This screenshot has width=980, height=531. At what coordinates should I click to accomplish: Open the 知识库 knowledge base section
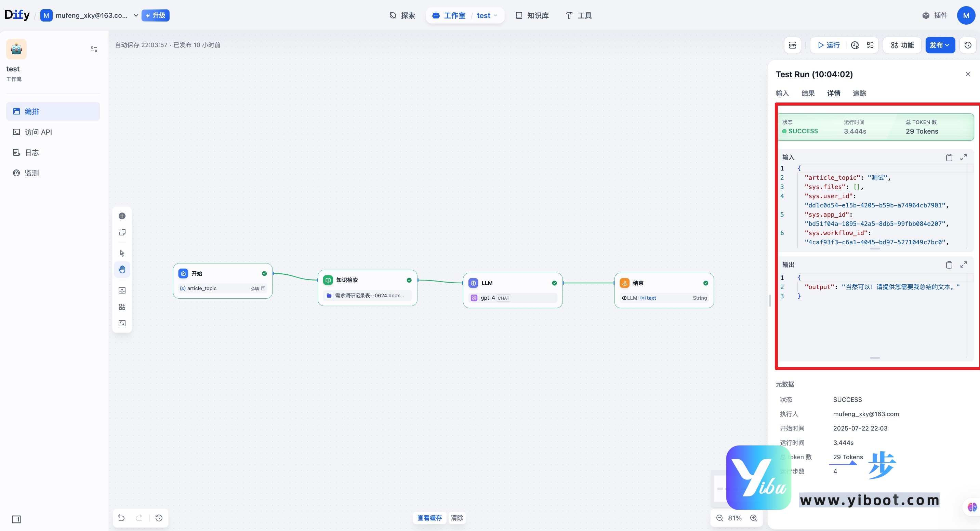pos(532,15)
